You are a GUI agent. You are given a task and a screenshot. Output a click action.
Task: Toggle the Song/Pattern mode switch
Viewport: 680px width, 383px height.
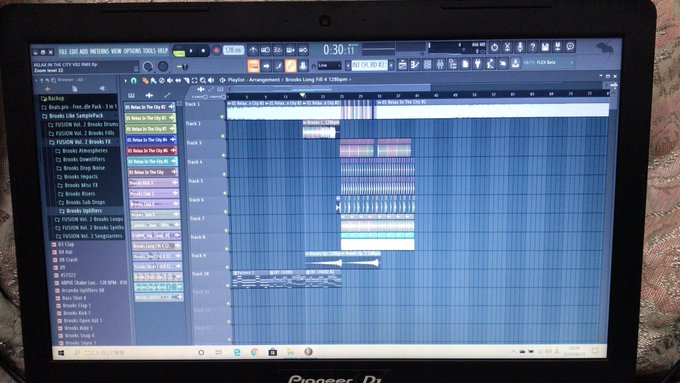coord(179,52)
